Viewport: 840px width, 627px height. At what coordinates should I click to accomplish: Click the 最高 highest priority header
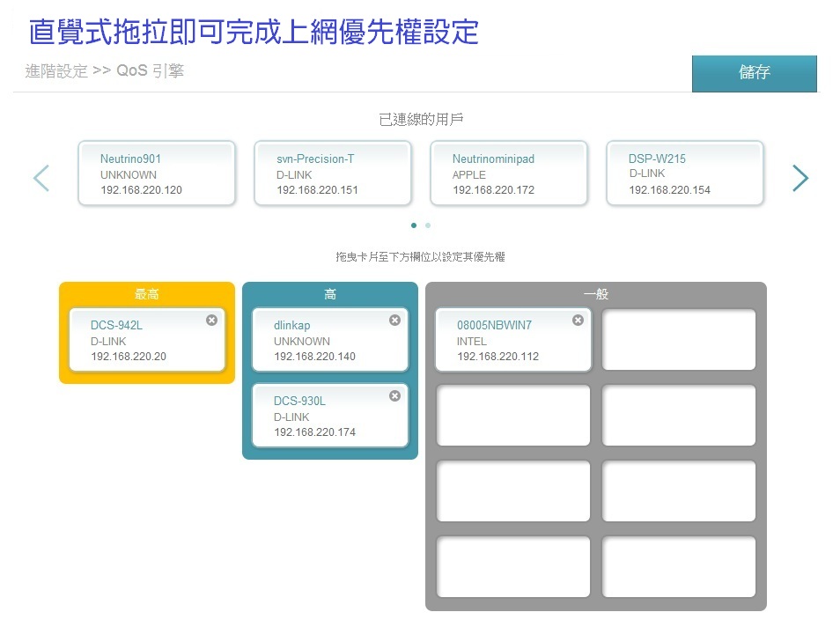pos(147,294)
